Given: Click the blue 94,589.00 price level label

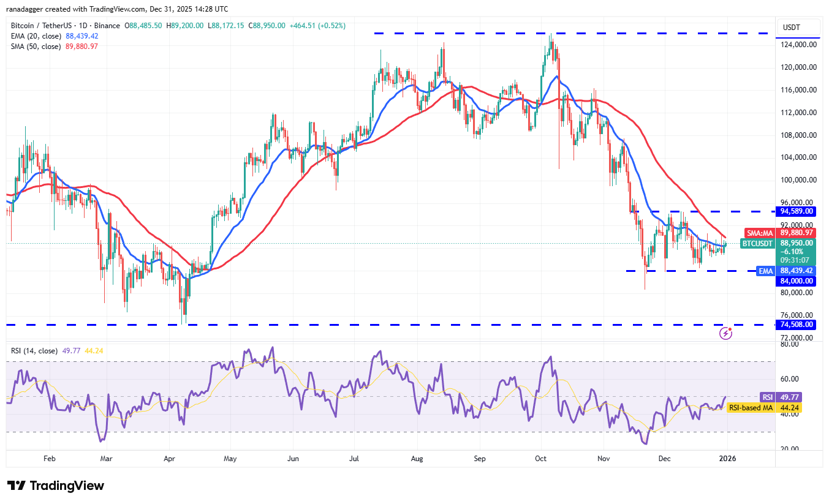Looking at the screenshot, I should tap(795, 211).
